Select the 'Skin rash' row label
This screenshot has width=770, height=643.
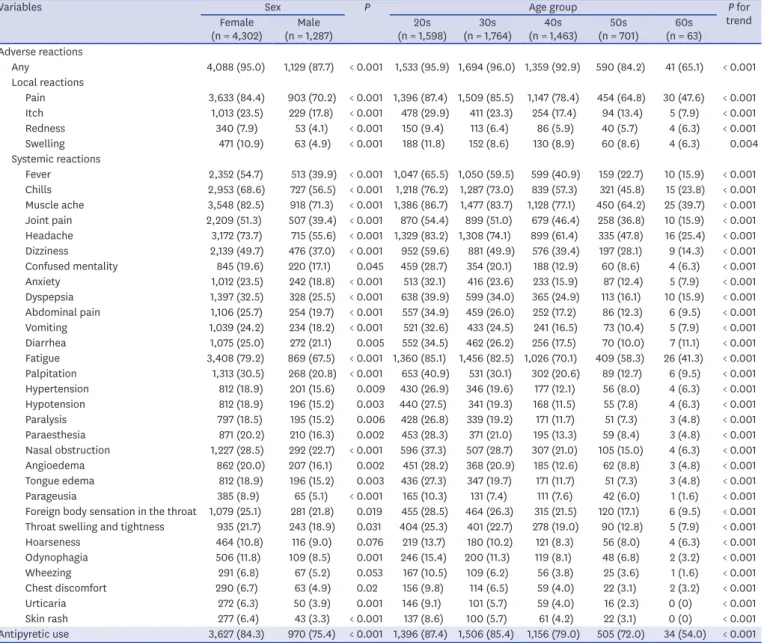tap(47, 618)
